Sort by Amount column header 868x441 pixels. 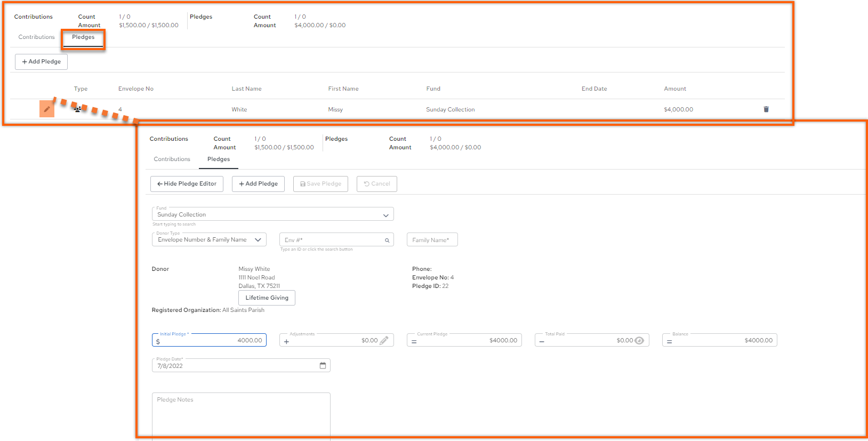pyautogui.click(x=675, y=89)
